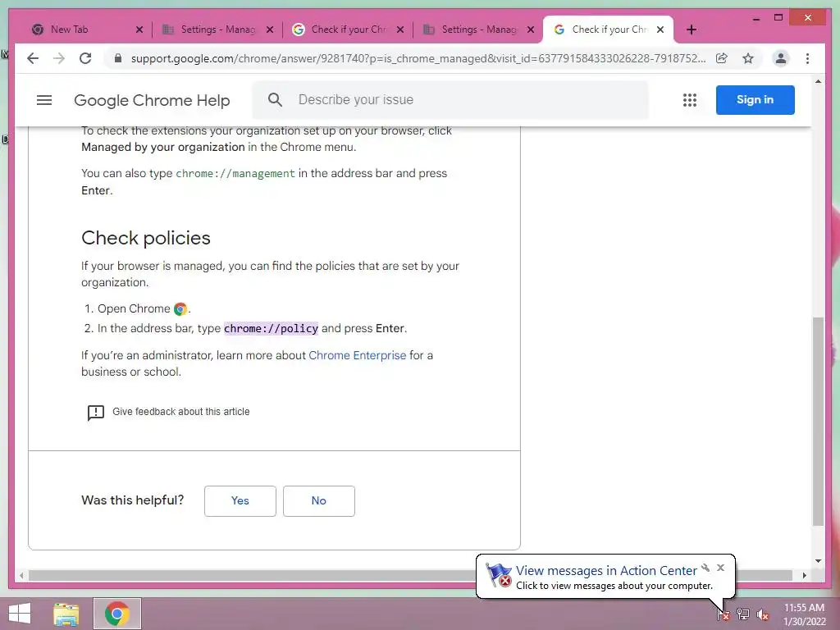This screenshot has width=840, height=630.
Task: Click the chrome://management code text
Action: 235,174
